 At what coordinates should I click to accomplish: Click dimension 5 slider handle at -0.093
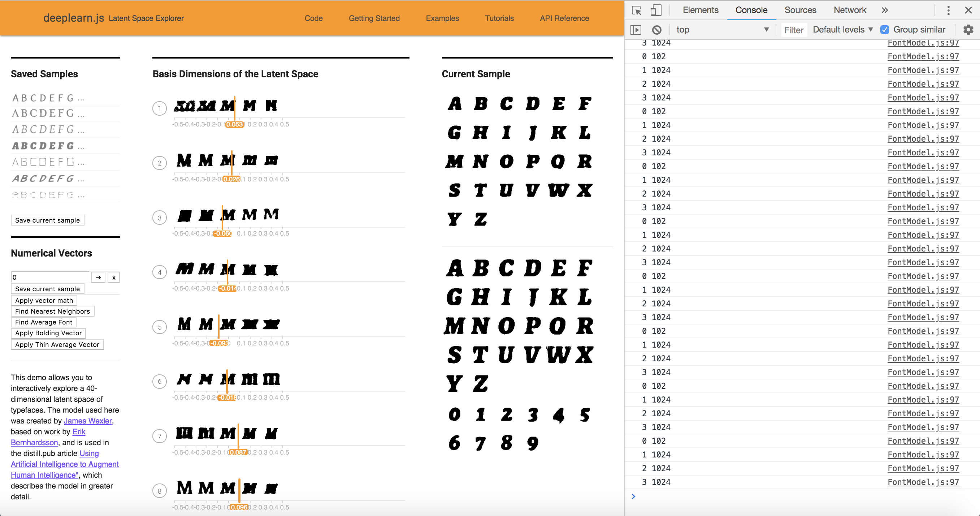pos(219,343)
